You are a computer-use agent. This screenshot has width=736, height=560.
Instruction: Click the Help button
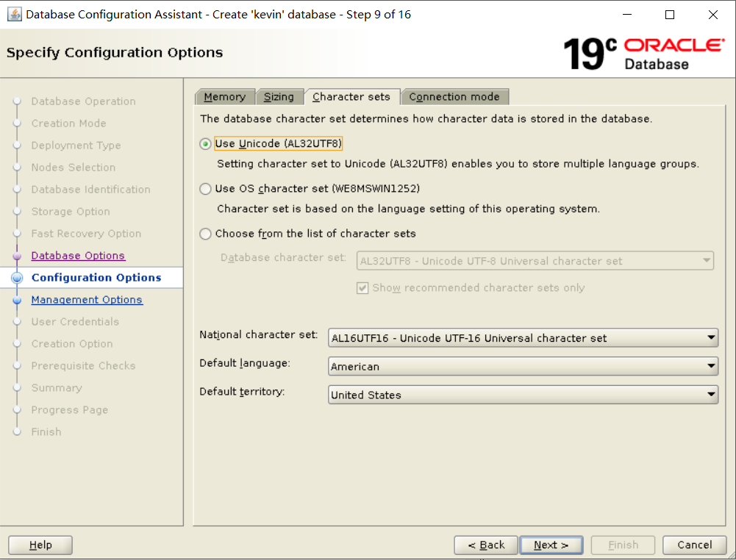[40, 545]
